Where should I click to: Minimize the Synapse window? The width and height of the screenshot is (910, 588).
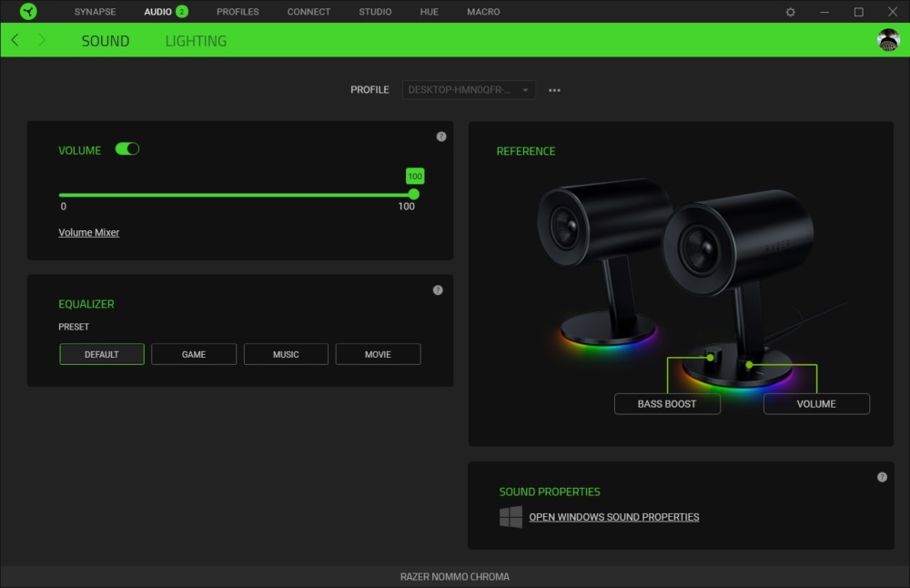pyautogui.click(x=824, y=12)
